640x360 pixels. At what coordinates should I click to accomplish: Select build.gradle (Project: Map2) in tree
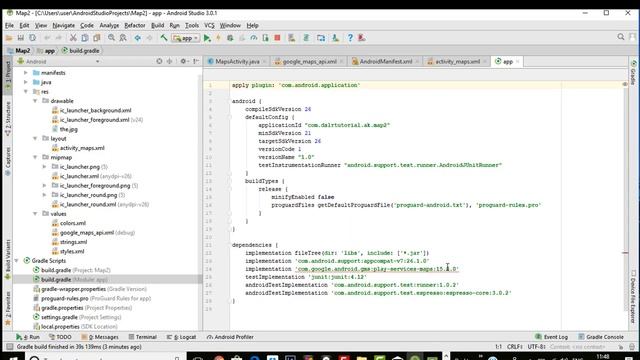(x=72, y=270)
